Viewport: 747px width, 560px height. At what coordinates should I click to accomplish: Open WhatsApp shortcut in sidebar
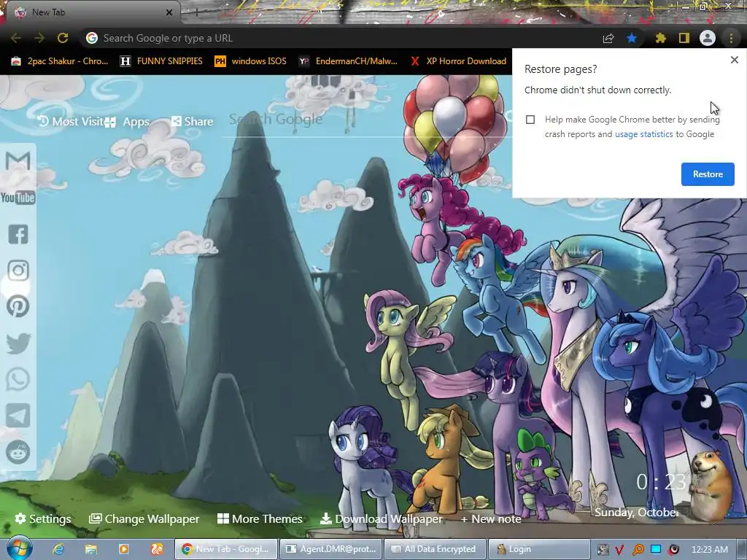click(x=18, y=379)
